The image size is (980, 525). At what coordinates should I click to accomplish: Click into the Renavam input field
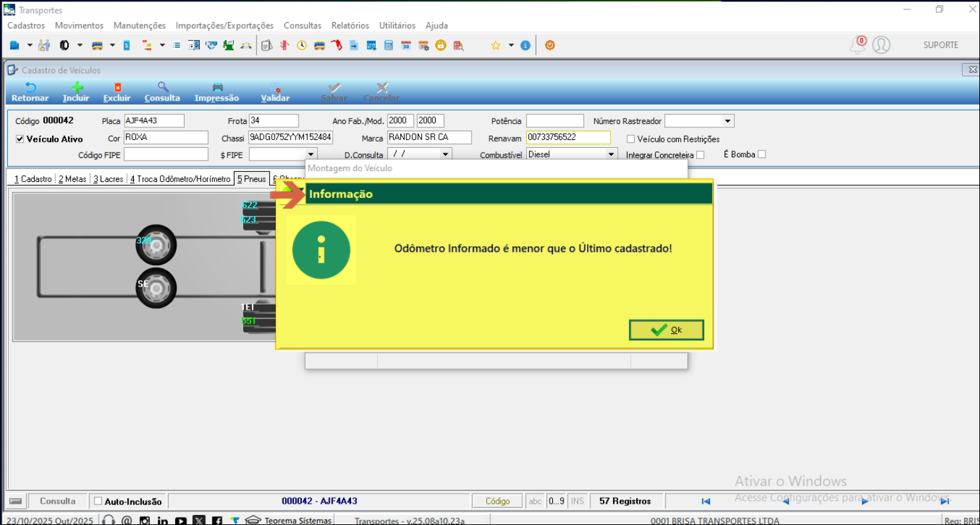pyautogui.click(x=567, y=137)
